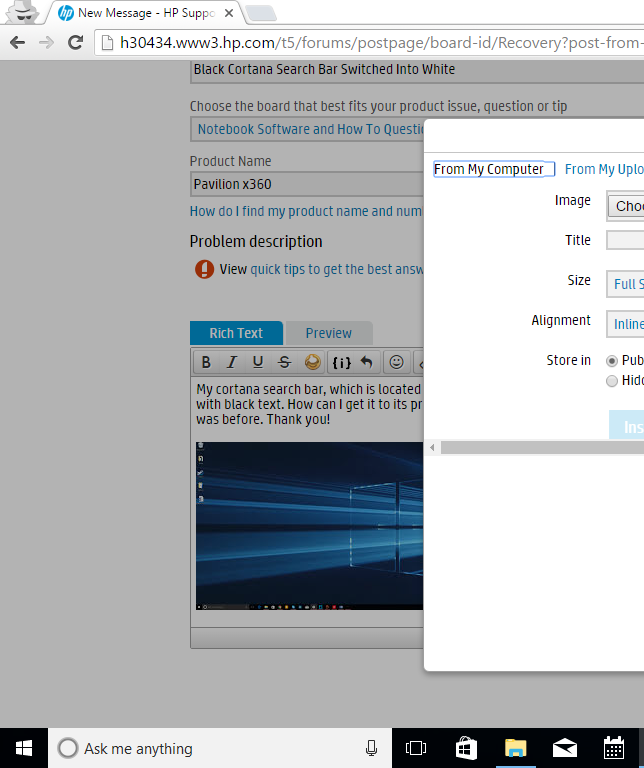Click the message body text paragraph
644x768 pixels.
(x=309, y=404)
